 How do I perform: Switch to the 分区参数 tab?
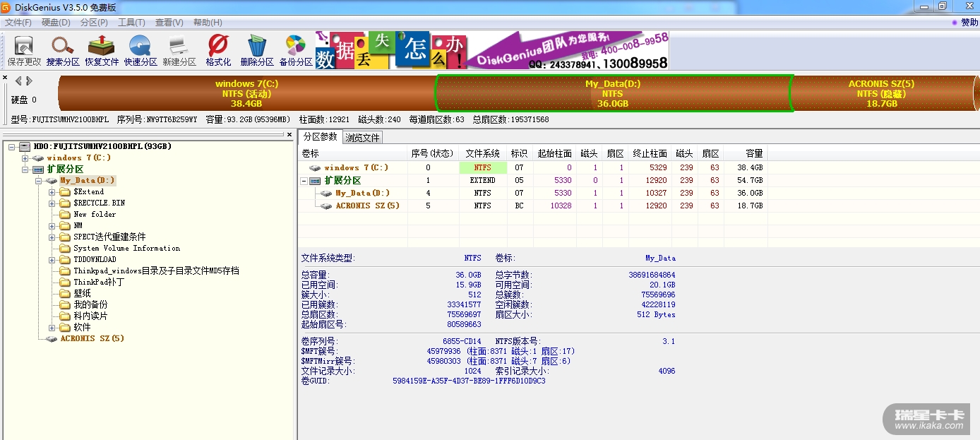321,137
